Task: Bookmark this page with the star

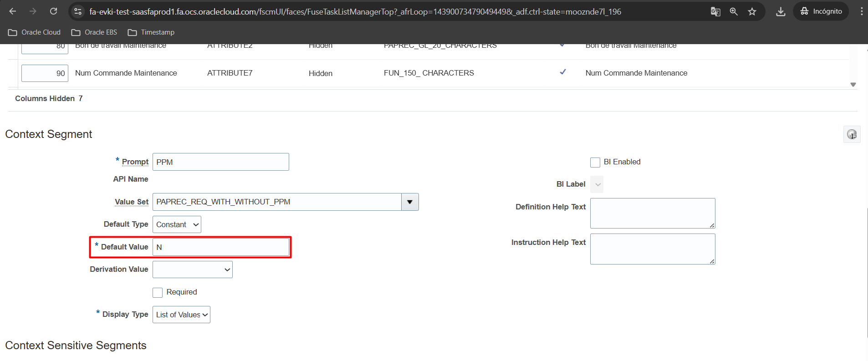Action: click(x=752, y=11)
